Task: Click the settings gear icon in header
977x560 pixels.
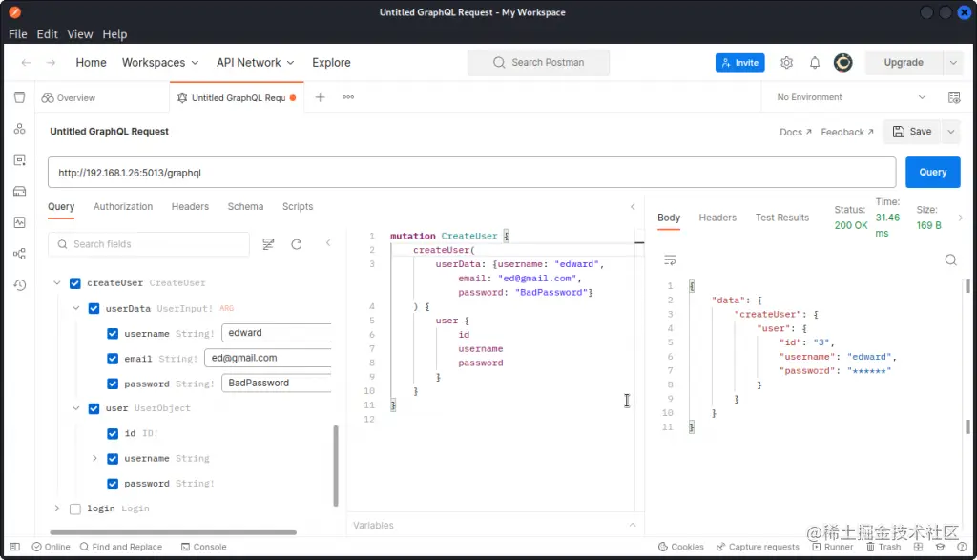Action: (x=786, y=62)
